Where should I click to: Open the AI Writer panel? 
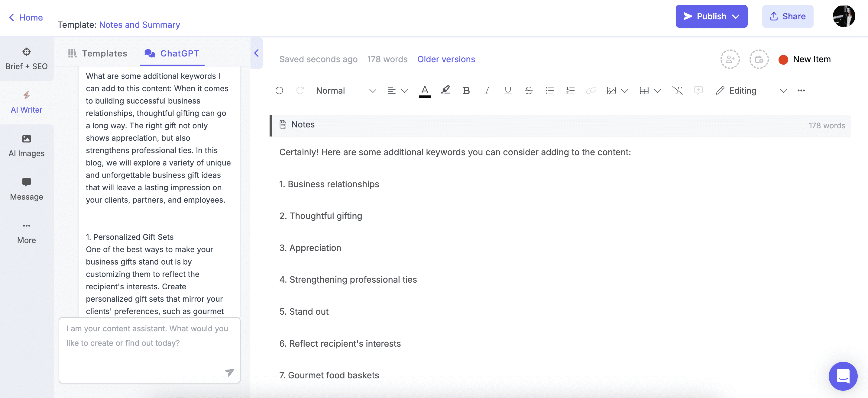click(26, 102)
